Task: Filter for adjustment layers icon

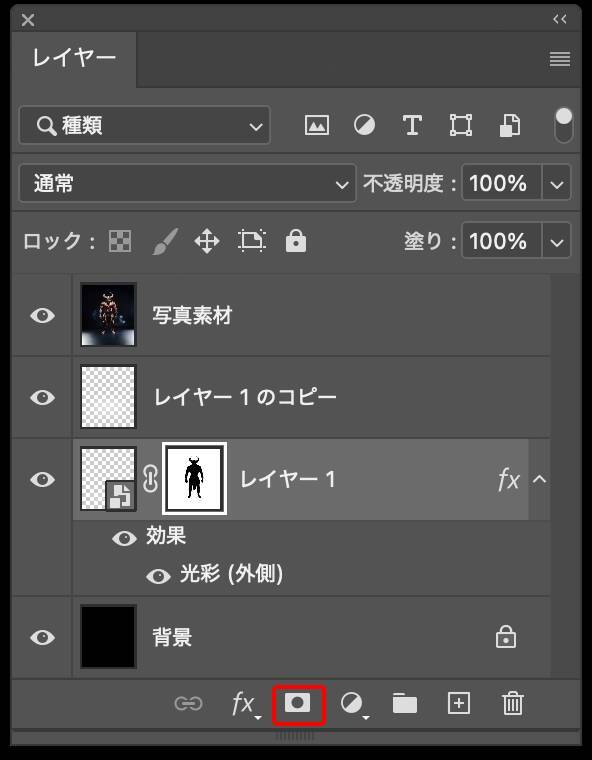Action: pos(364,125)
